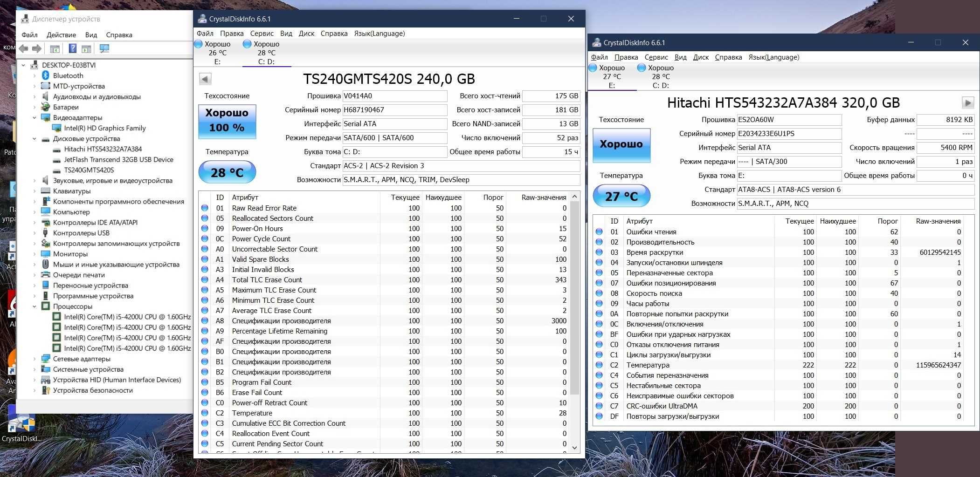Click the Back arrow in Device Manager toolbar
The image size is (980, 477).
pos(23,48)
